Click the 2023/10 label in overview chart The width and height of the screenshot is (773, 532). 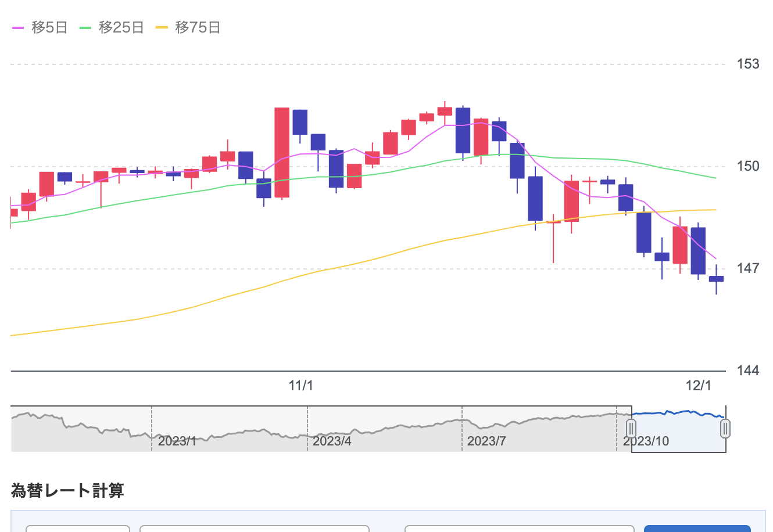point(646,441)
